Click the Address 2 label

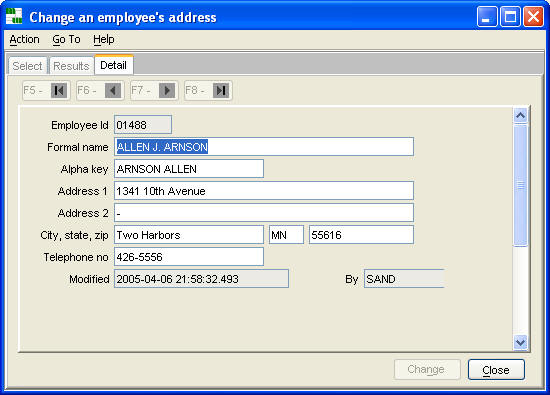[x=83, y=214]
